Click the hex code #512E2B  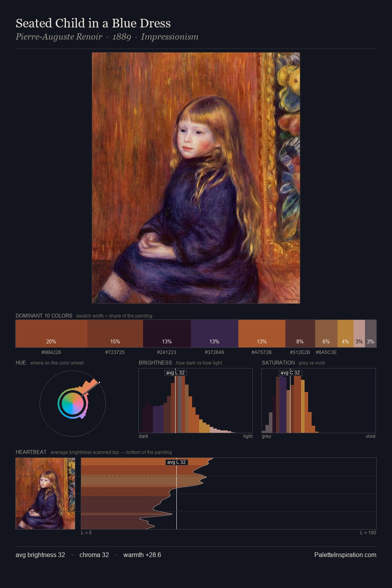pyautogui.click(x=300, y=352)
